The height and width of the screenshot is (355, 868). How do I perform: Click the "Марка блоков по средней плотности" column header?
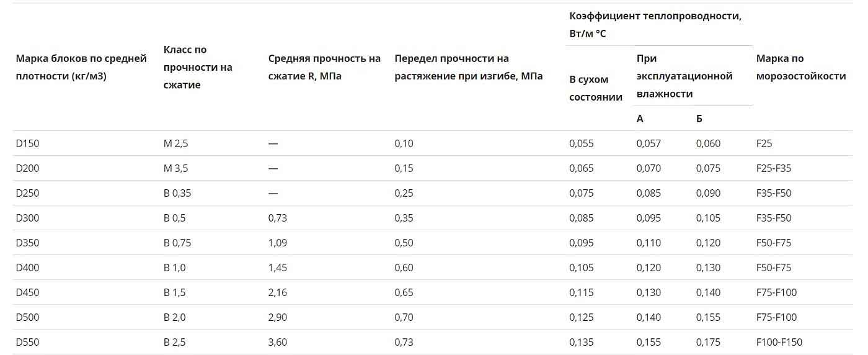pyautogui.click(x=81, y=67)
